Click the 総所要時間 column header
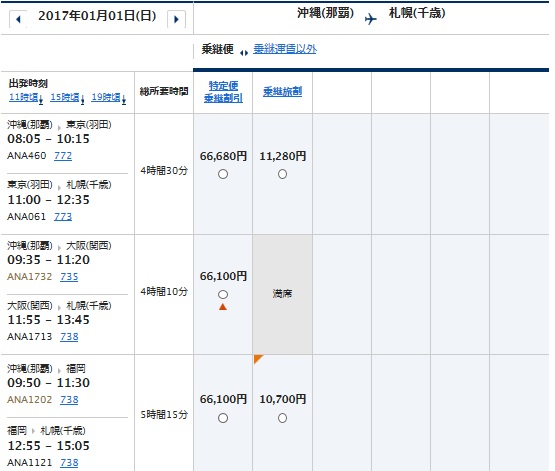 click(x=164, y=92)
